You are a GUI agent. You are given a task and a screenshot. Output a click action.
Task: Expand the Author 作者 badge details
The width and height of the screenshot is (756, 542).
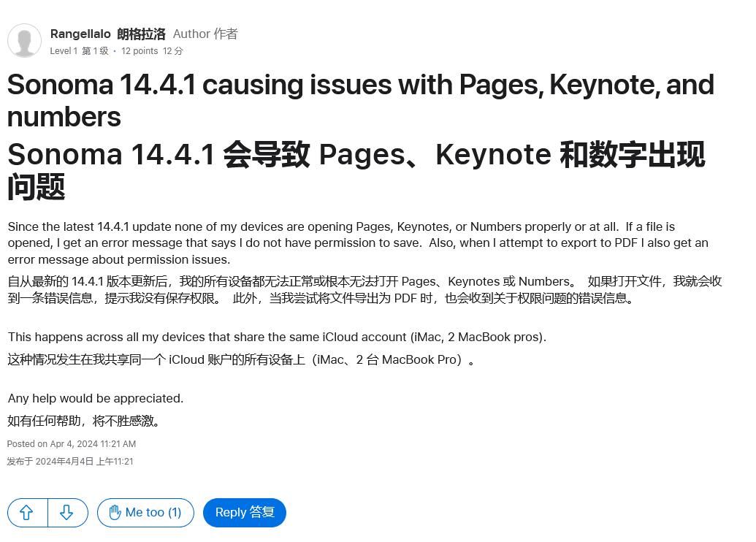[x=205, y=34]
